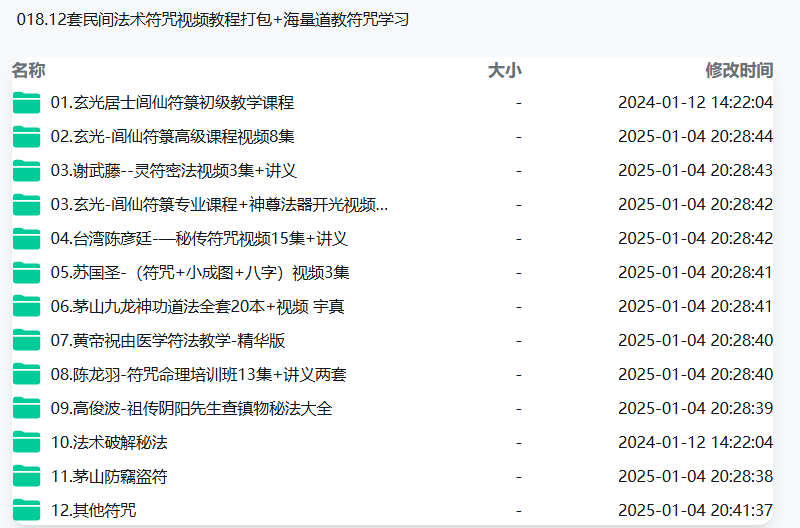
Task: Click folder icon for 04.台湾陈彦廷 秘传符咒
Action: 26,239
